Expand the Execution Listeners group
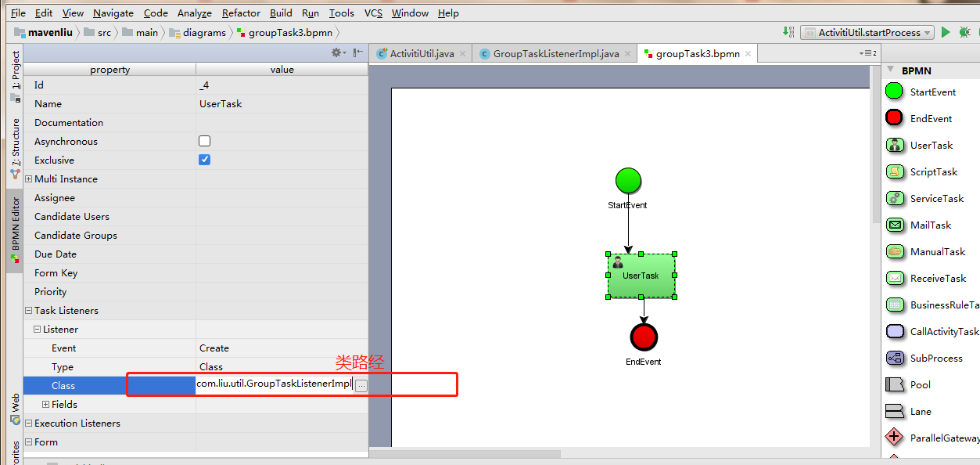Image resolution: width=980 pixels, height=465 pixels. click(x=29, y=424)
